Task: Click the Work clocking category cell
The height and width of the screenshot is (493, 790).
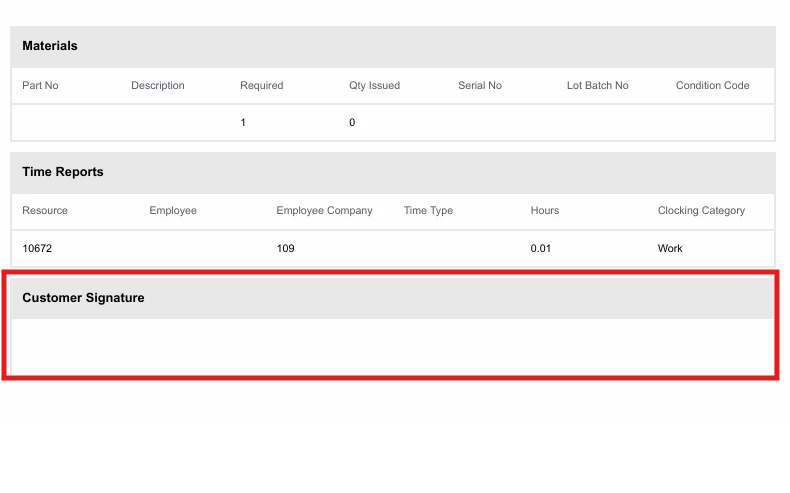Action: pyautogui.click(x=670, y=248)
